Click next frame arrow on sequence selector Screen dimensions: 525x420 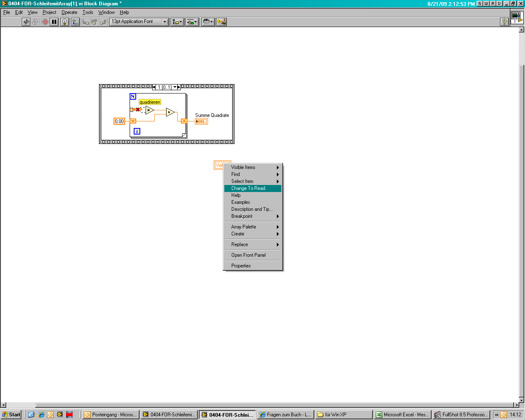click(179, 87)
